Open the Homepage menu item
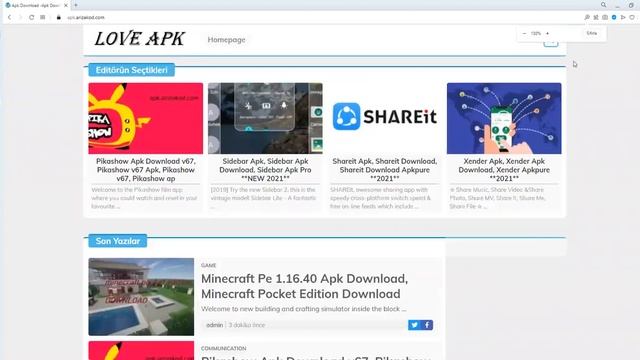Screen dimensions: 640x360 tap(227, 40)
